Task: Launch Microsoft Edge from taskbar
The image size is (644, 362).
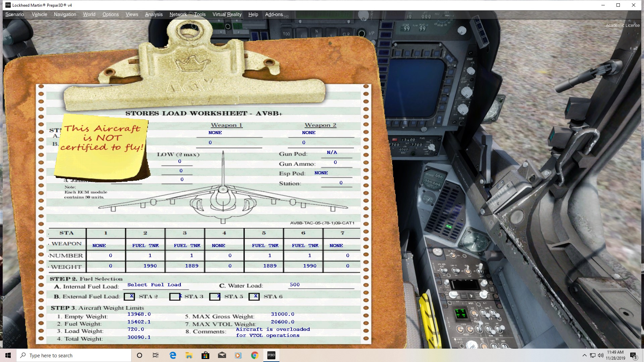Action: (173, 355)
